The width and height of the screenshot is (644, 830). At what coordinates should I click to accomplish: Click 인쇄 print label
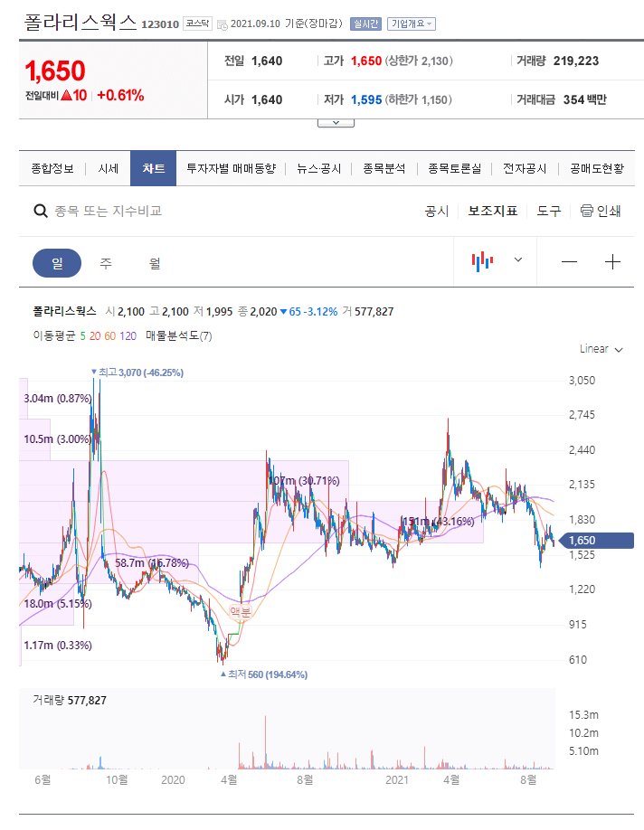tap(609, 212)
